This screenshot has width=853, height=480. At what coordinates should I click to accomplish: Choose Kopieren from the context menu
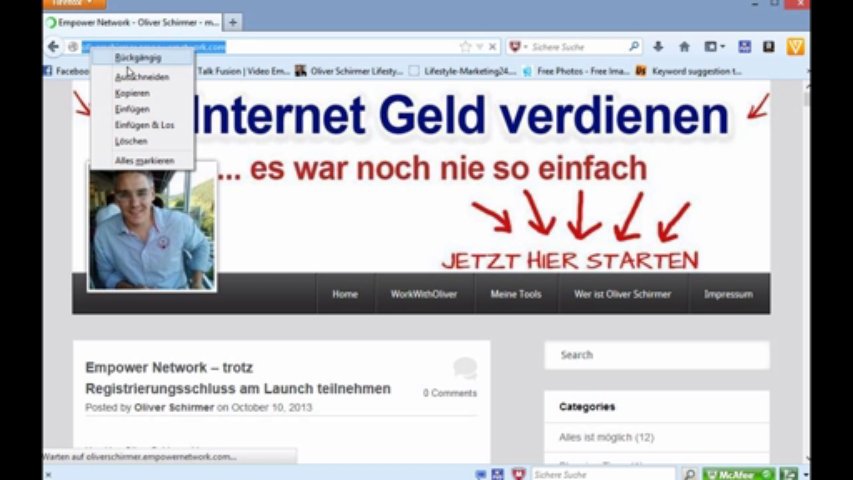(x=132, y=93)
